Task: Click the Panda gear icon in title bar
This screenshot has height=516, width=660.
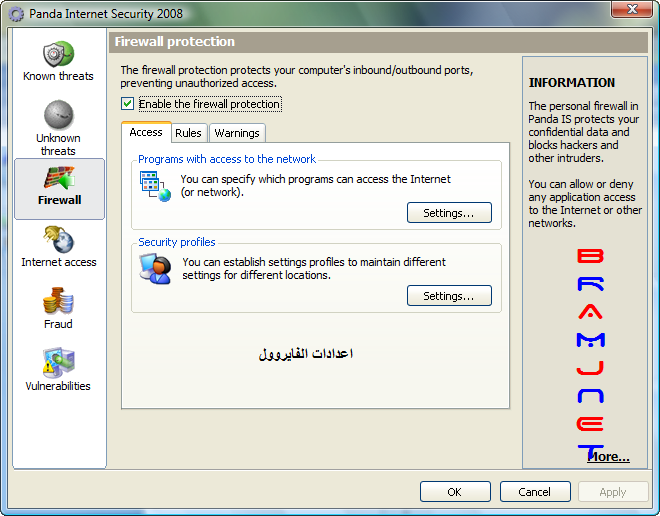Action: (16, 14)
